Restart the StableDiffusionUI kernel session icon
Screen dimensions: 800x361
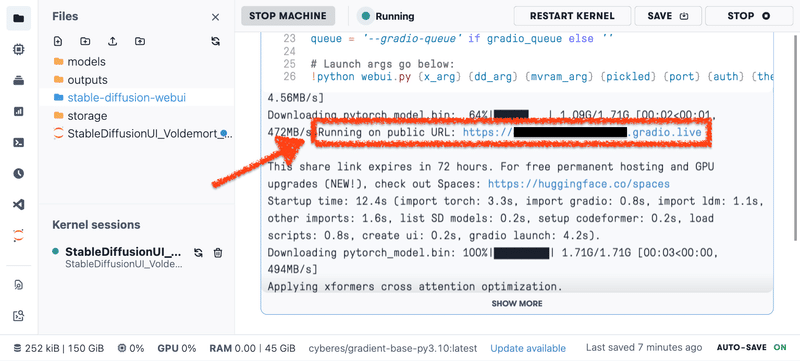click(x=198, y=252)
